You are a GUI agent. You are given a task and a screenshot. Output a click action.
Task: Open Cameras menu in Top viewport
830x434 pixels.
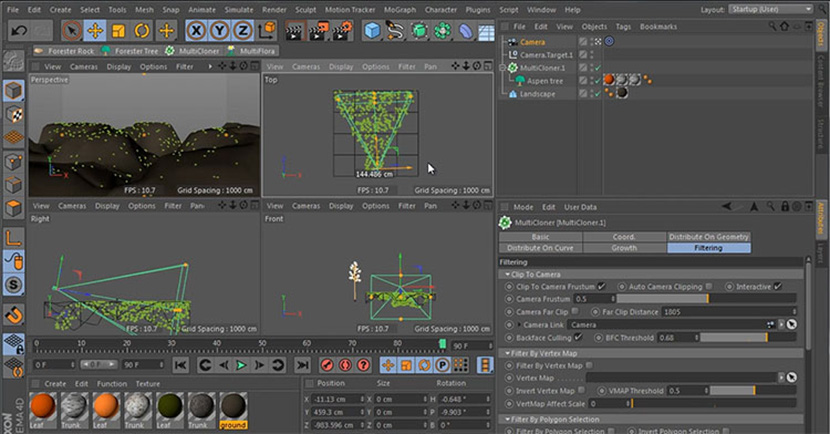305,67
